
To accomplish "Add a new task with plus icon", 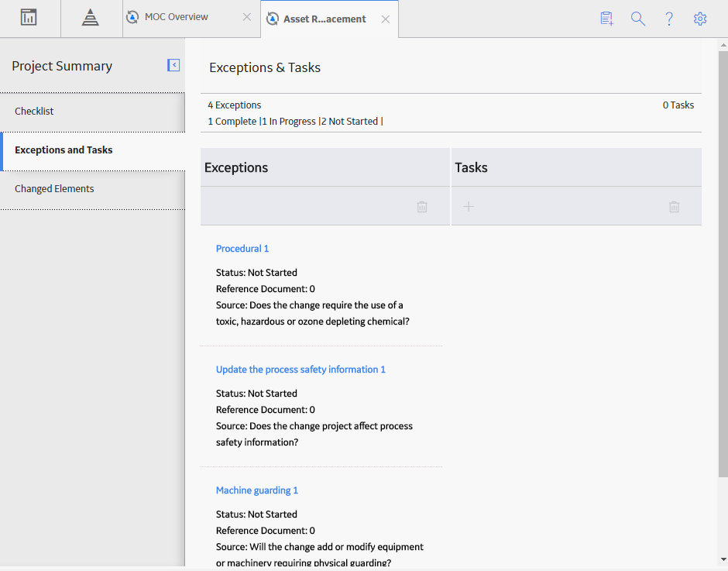I will 469,207.
